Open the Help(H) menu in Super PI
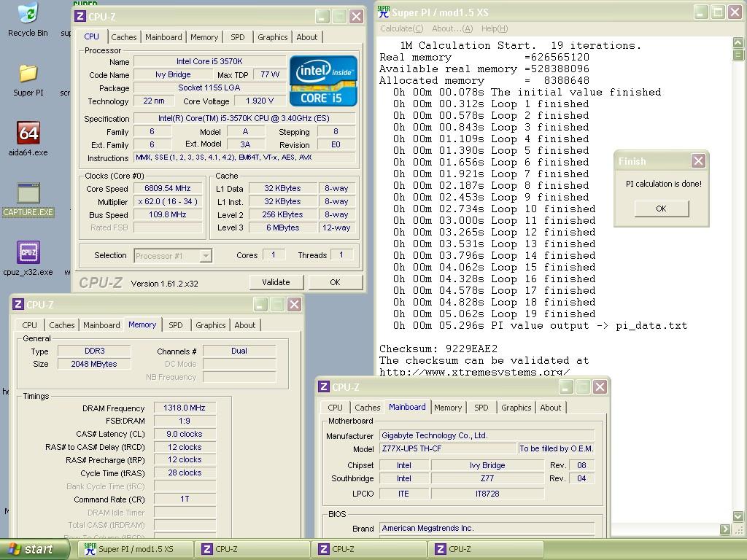The height and width of the screenshot is (560, 747). click(x=495, y=28)
